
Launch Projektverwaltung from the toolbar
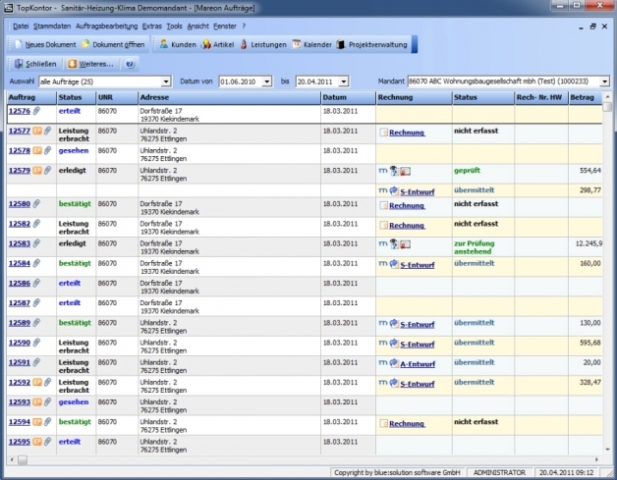tap(374, 45)
